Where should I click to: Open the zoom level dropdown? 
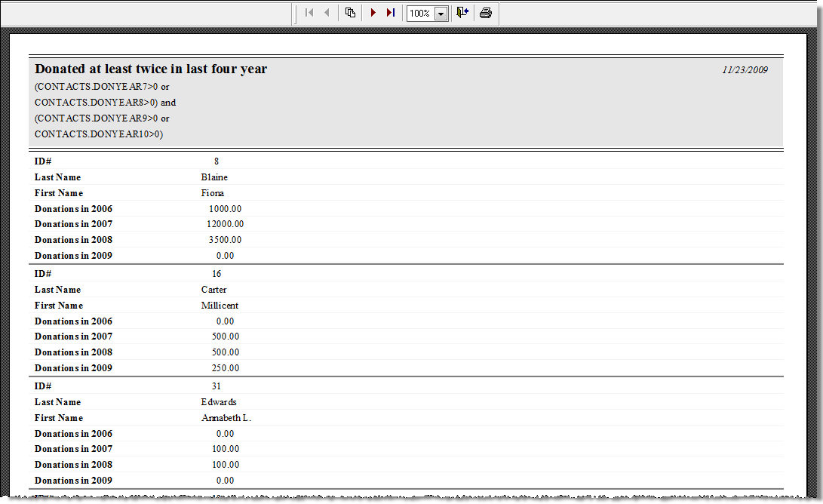(440, 13)
